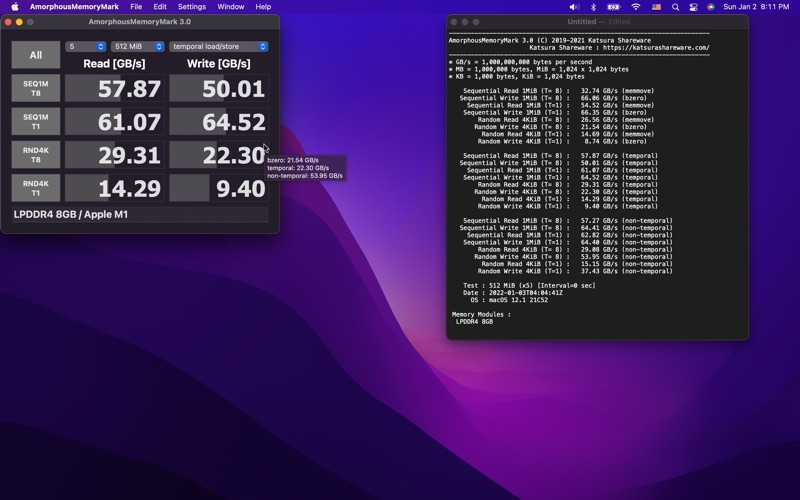Screen dimensions: 800x500
Task: Click the LPDDR4 8GB / Apple M1 field
Action: pos(140,214)
